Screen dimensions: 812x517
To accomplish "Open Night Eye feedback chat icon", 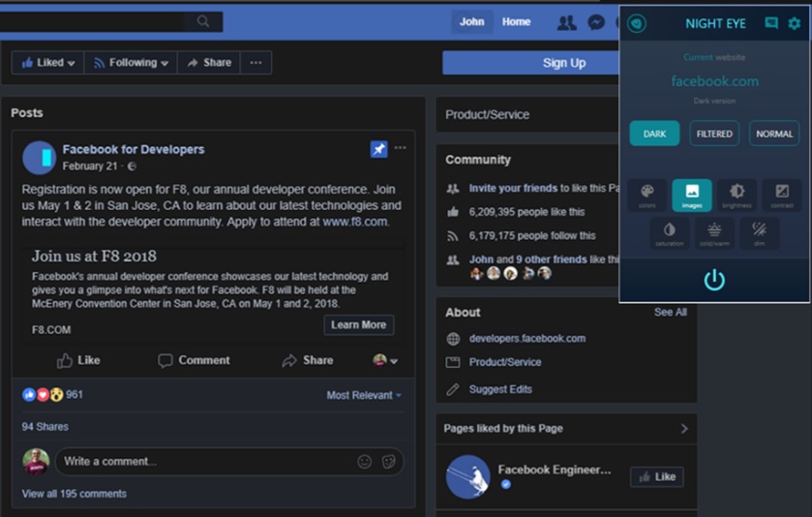I will pyautogui.click(x=771, y=23).
